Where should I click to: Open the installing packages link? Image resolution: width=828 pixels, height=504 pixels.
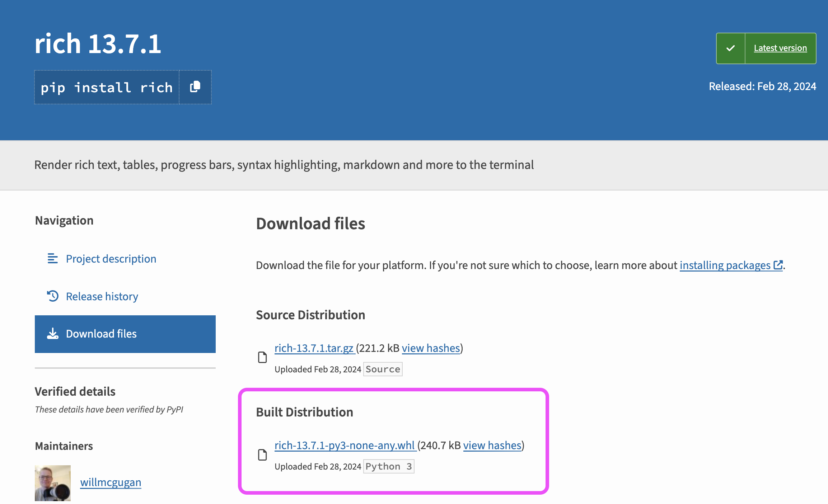coord(725,265)
